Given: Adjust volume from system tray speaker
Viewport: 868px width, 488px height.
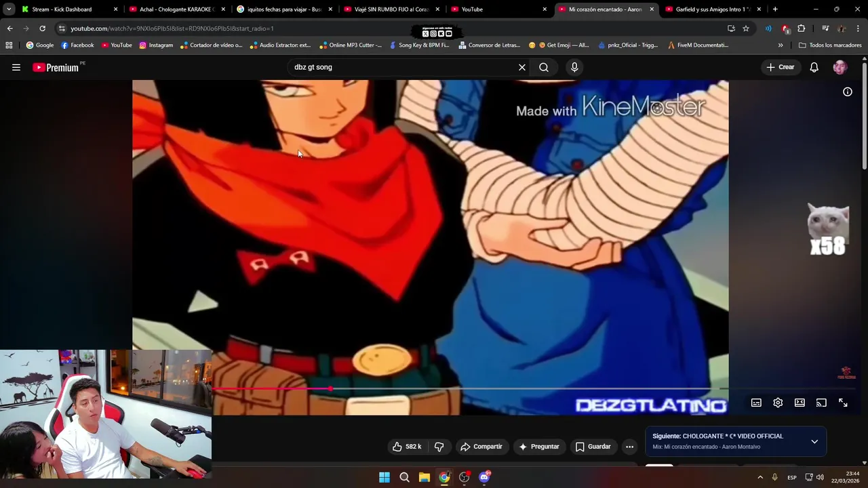Looking at the screenshot, I should pos(820,477).
